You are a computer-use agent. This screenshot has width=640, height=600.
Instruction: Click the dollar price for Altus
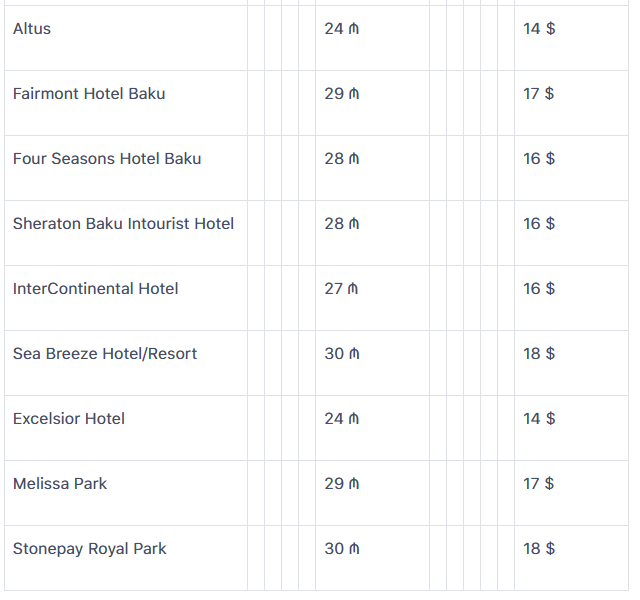click(x=539, y=29)
